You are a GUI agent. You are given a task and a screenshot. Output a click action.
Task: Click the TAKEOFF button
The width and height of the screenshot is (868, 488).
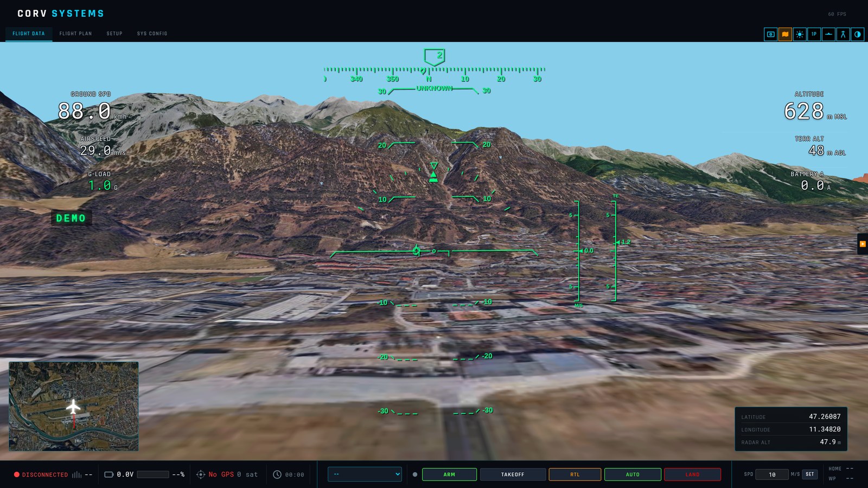(513, 474)
